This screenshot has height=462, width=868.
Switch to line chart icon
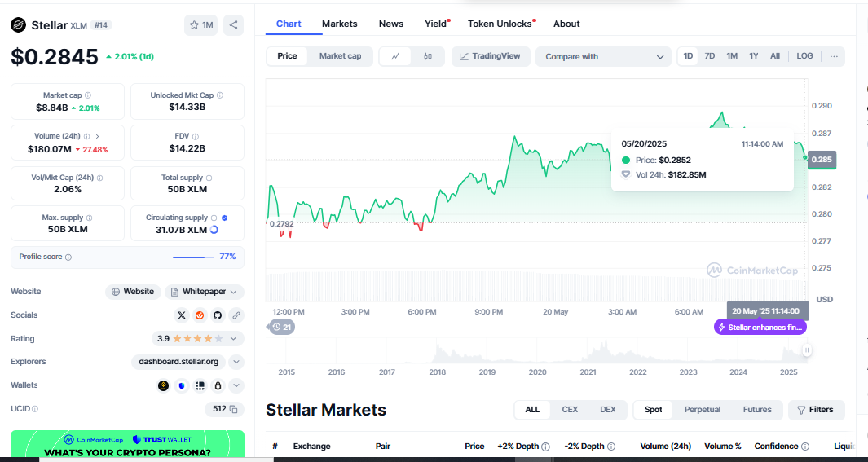395,56
